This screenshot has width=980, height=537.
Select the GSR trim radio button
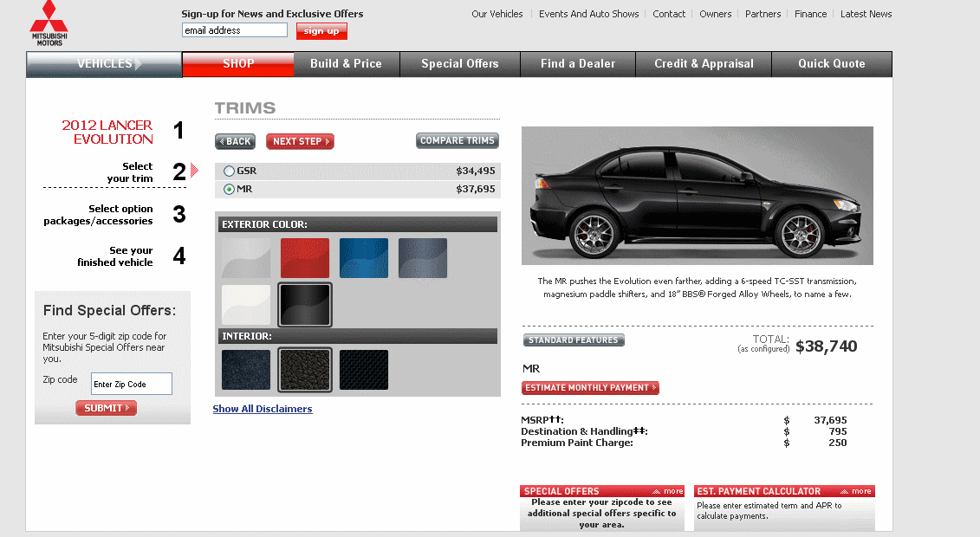point(230,171)
